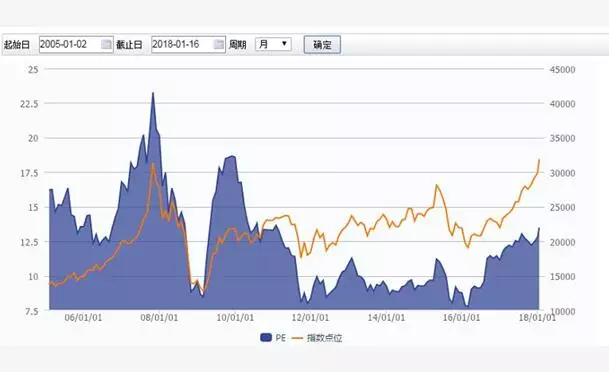Click the 08/01/01 x-axis label
The width and height of the screenshot is (609, 372).
click(159, 318)
